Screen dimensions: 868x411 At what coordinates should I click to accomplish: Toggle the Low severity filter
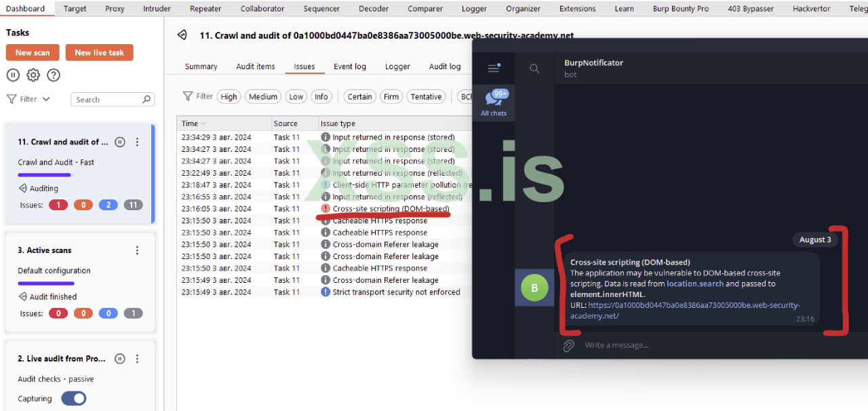tap(296, 97)
